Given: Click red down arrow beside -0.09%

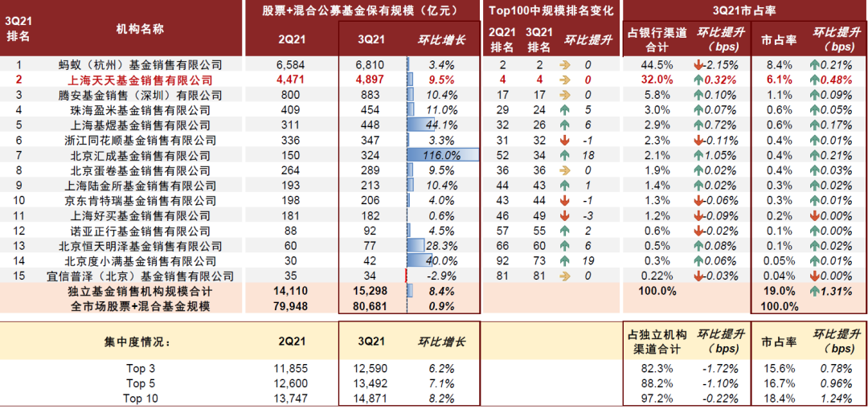Looking at the screenshot, I should click(699, 216).
